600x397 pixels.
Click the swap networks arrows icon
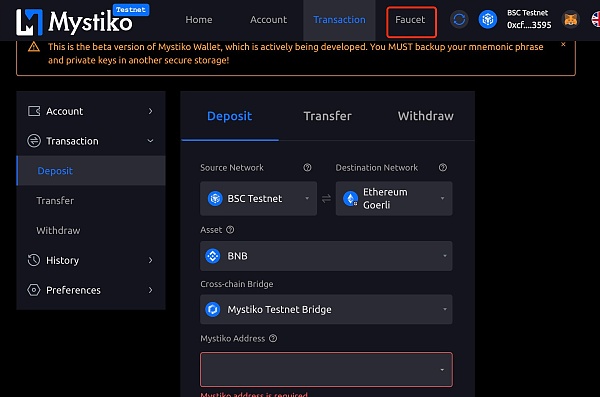pos(326,199)
